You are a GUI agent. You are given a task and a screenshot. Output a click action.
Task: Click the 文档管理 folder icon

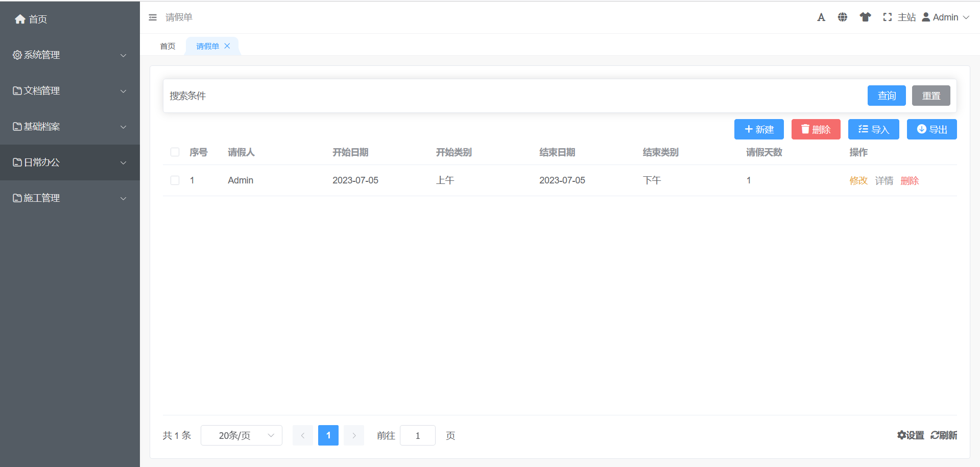[17, 90]
